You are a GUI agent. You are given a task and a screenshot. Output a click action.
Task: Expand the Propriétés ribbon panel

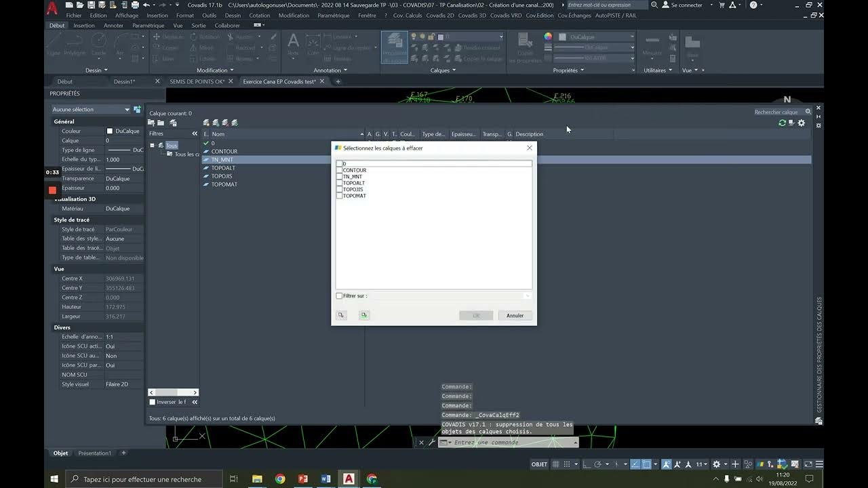click(568, 70)
